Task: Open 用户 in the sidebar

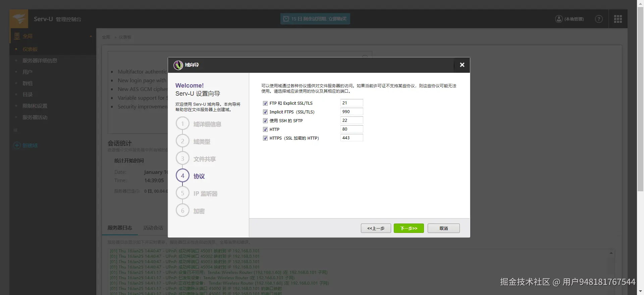Action: click(27, 72)
